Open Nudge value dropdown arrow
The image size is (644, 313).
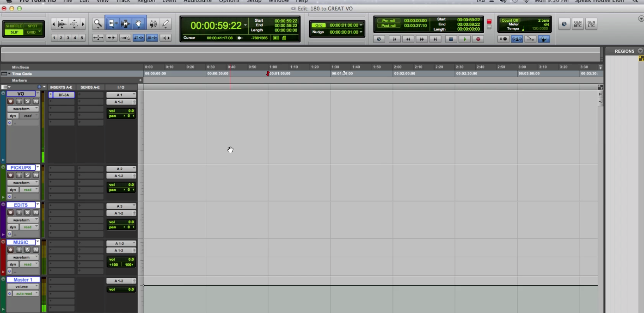[x=361, y=32]
